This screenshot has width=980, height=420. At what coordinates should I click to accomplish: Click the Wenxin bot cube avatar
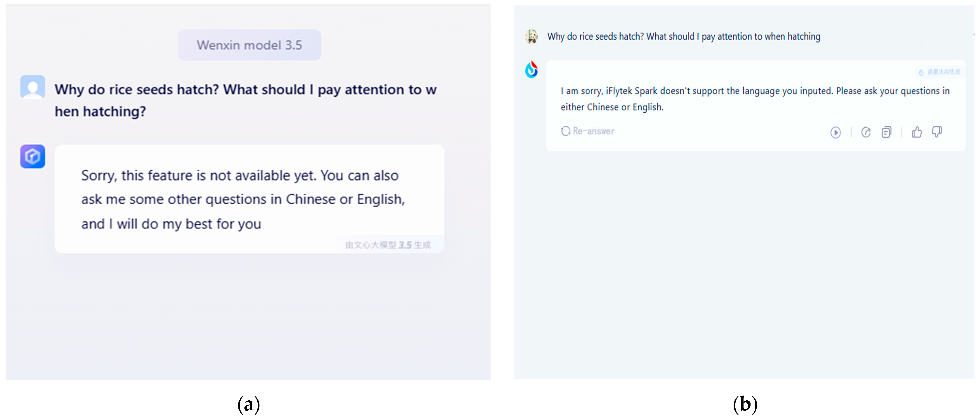[33, 156]
